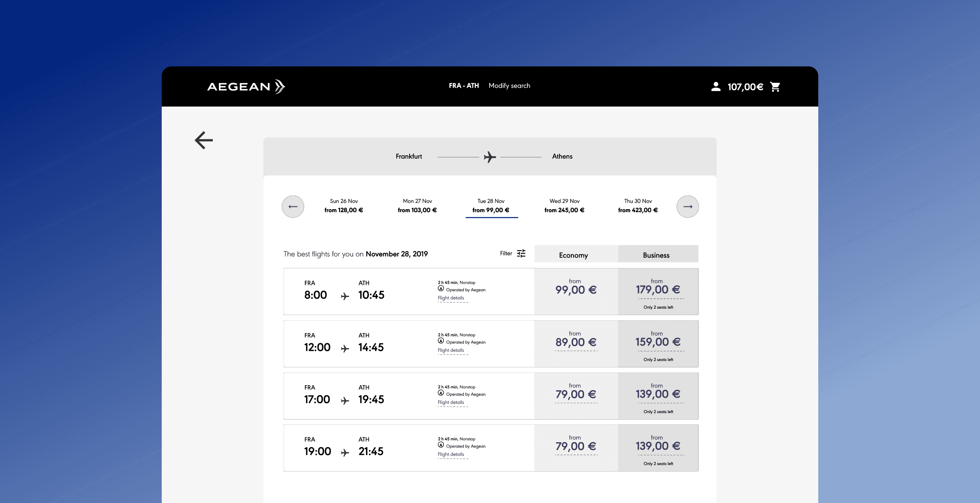This screenshot has width=980, height=503.
Task: Click the Economy column header
Action: click(x=573, y=255)
